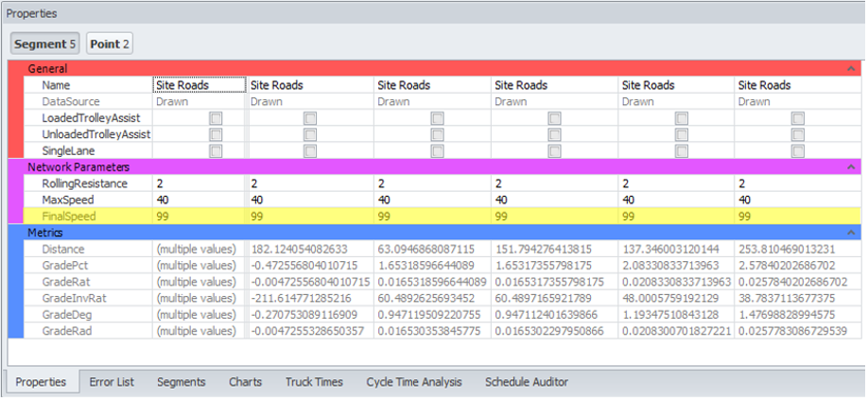Screen dimensions: 868x401
Task: Collapse the Metrics section chevron
Action: pos(851,233)
